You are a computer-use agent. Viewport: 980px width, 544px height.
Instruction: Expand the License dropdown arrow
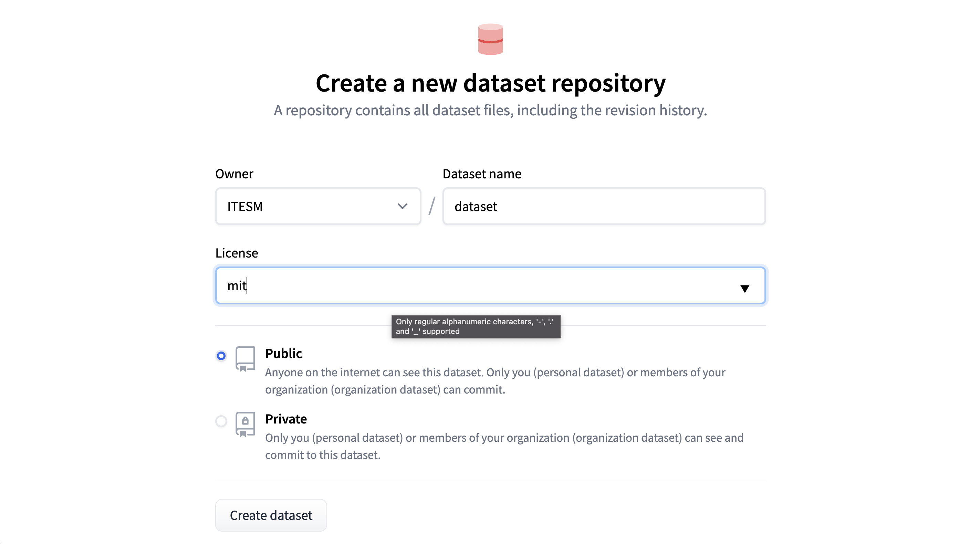(744, 289)
